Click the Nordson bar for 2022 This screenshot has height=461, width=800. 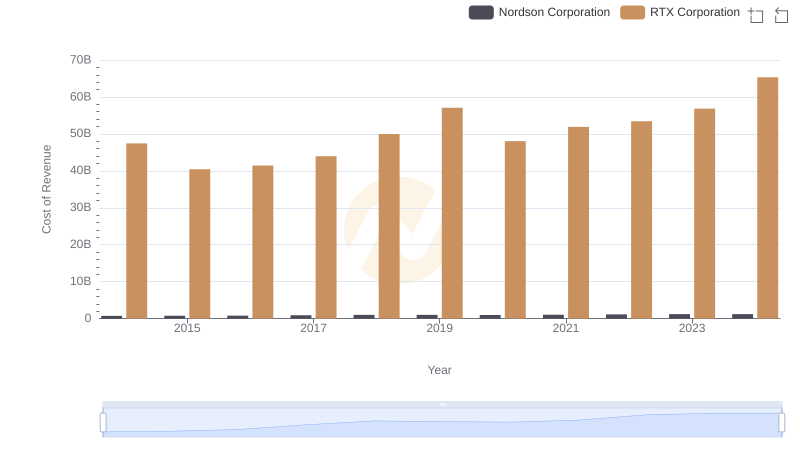coord(616,316)
